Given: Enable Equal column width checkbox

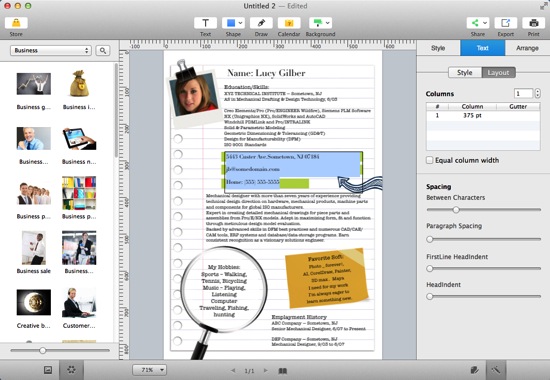Looking at the screenshot, I should pos(429,160).
